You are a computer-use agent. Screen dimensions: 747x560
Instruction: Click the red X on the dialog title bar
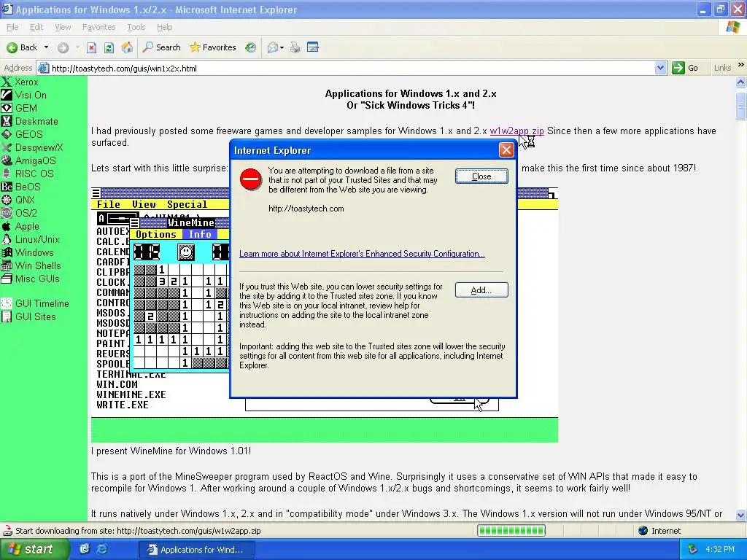506,150
